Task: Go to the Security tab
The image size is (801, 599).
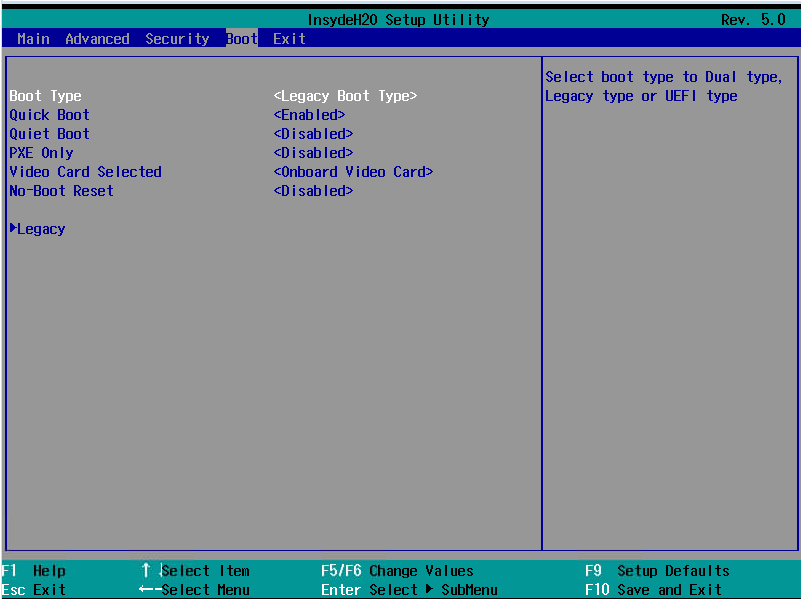Action: [177, 39]
